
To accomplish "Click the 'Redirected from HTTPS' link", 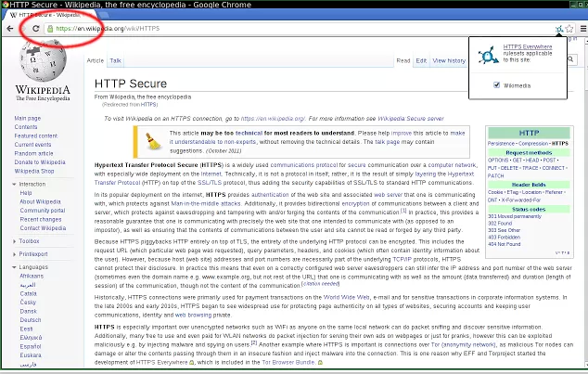I will (149, 105).
